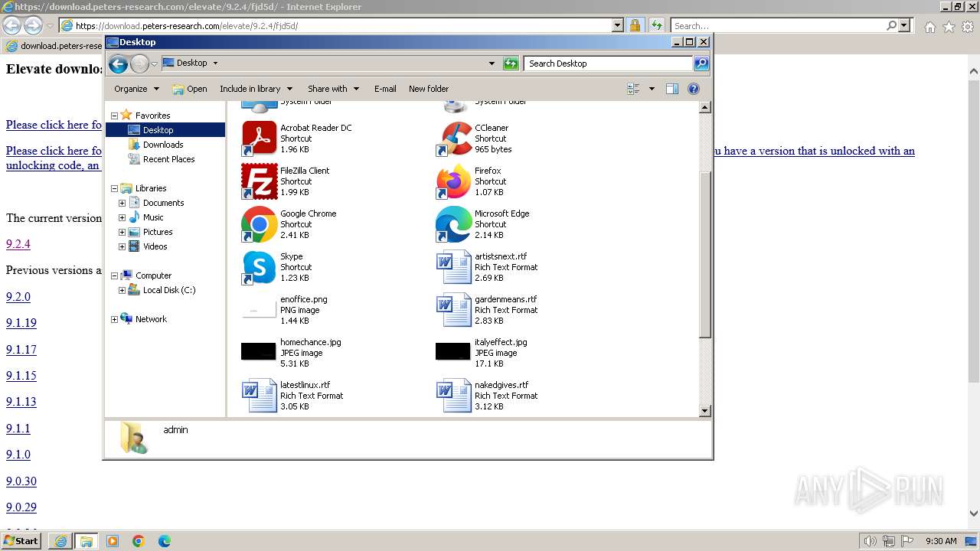Select the homechance.jpg thumbnail
Screen dimensions: 980x551
coord(258,351)
